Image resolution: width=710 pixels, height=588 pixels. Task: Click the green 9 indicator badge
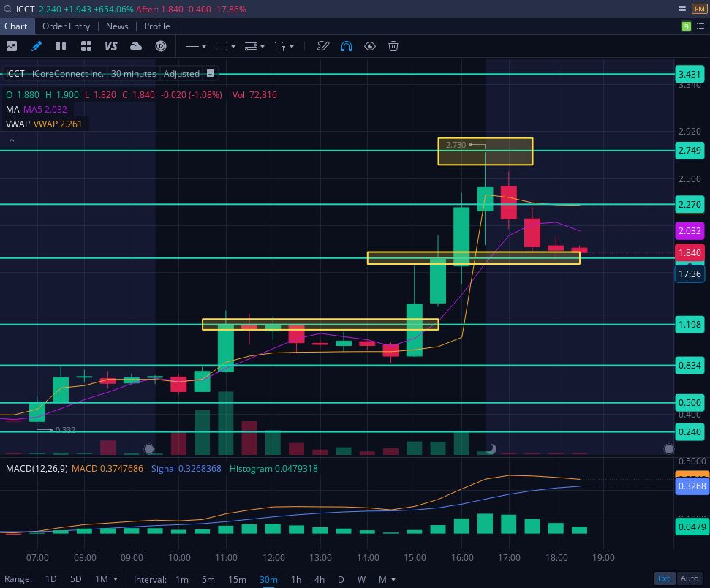687,26
